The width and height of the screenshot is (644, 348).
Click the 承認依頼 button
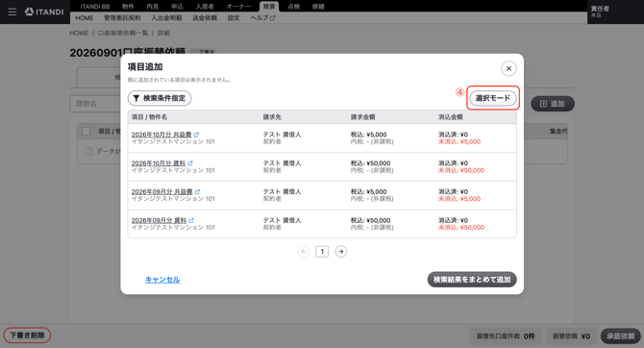click(621, 336)
